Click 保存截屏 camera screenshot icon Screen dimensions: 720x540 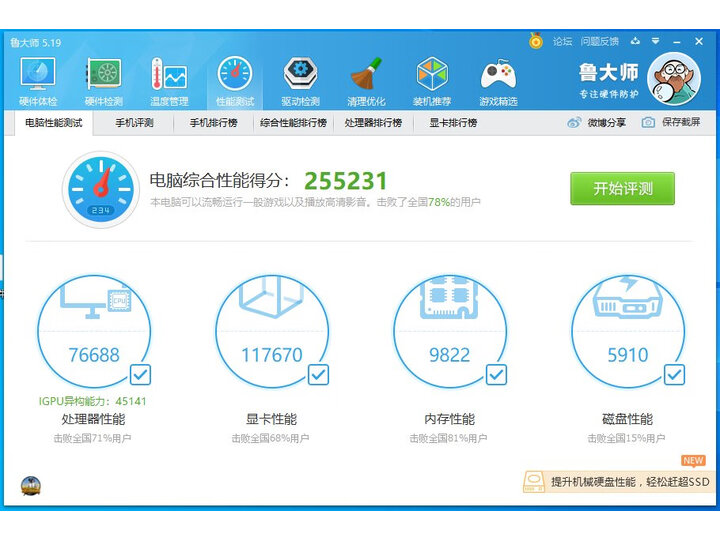click(648, 123)
